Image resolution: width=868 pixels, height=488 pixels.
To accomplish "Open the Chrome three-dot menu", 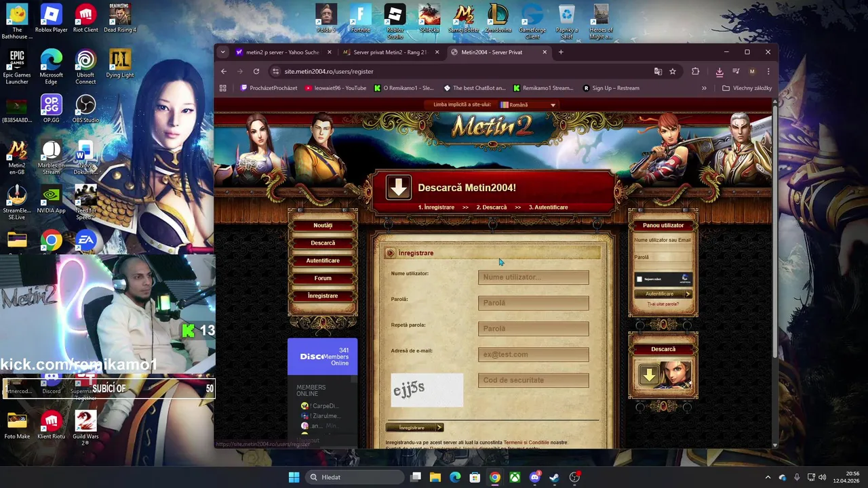I will [x=768, y=71].
